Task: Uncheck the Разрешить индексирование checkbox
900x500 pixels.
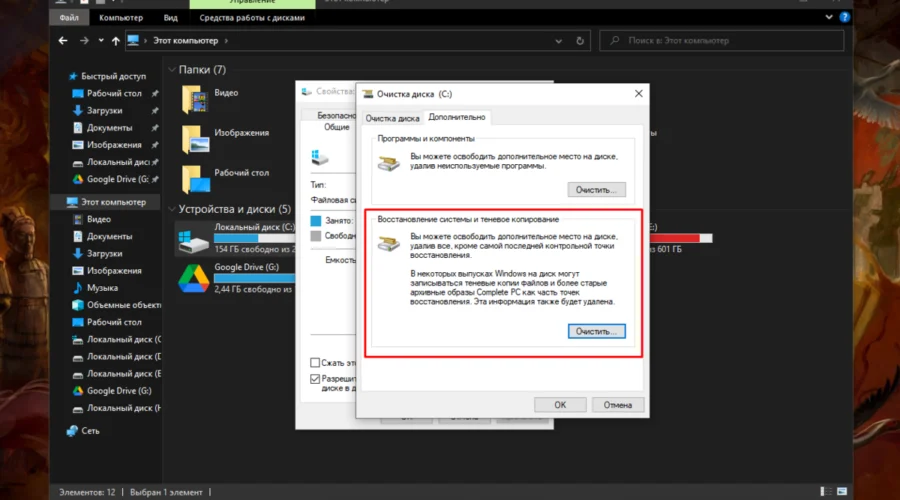Action: [x=315, y=380]
